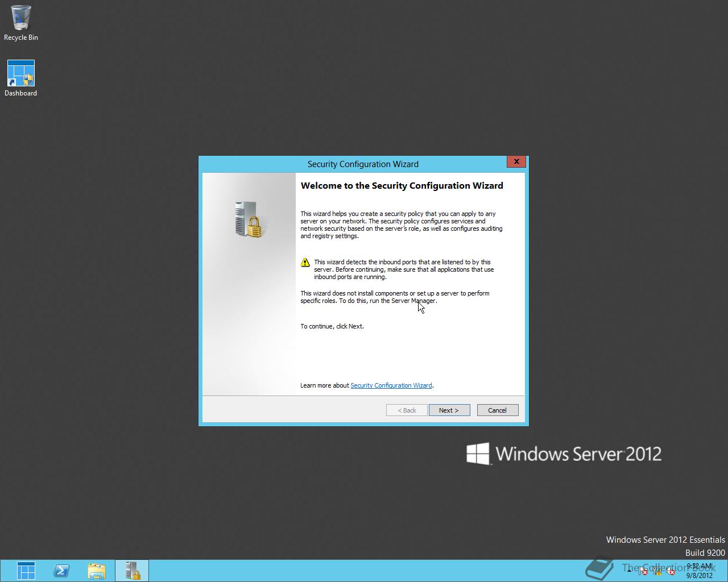This screenshot has height=582, width=728.
Task: Open Server Manager from the taskbar
Action: point(26,571)
